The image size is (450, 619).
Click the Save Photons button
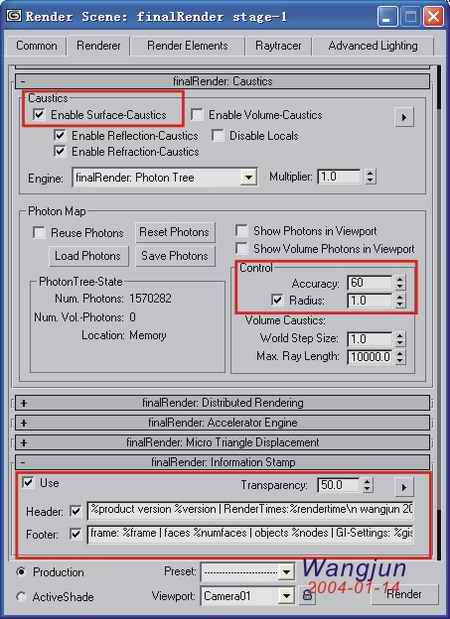[x=175, y=256]
